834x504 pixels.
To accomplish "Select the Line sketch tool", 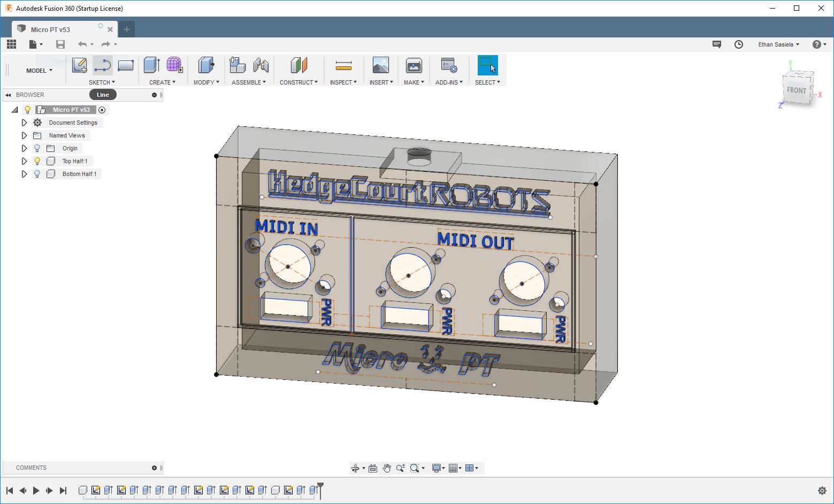I will [102, 65].
